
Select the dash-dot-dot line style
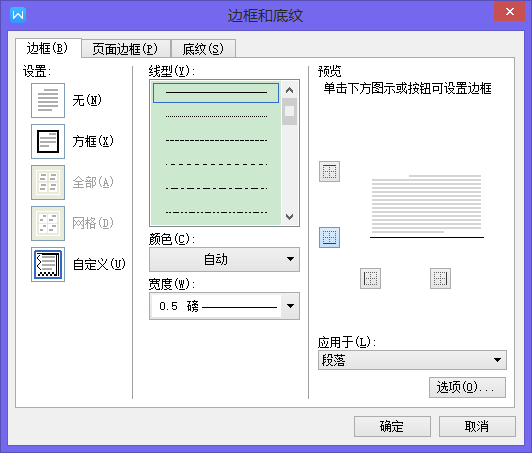tap(216, 213)
